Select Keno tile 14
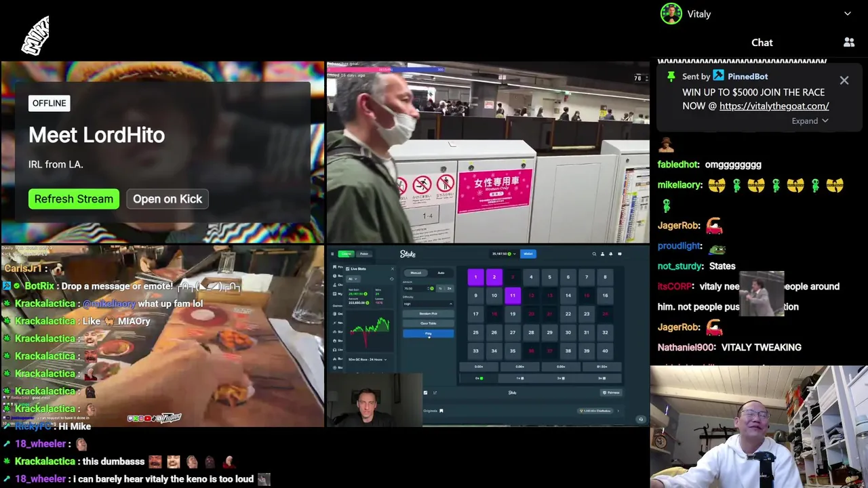868x488 pixels. click(x=568, y=296)
